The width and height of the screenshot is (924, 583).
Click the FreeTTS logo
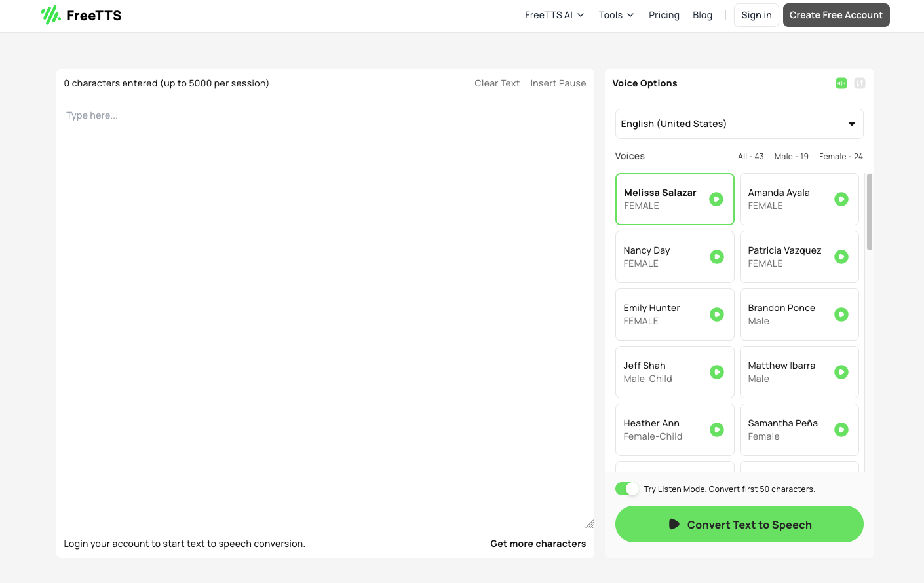pyautogui.click(x=81, y=15)
